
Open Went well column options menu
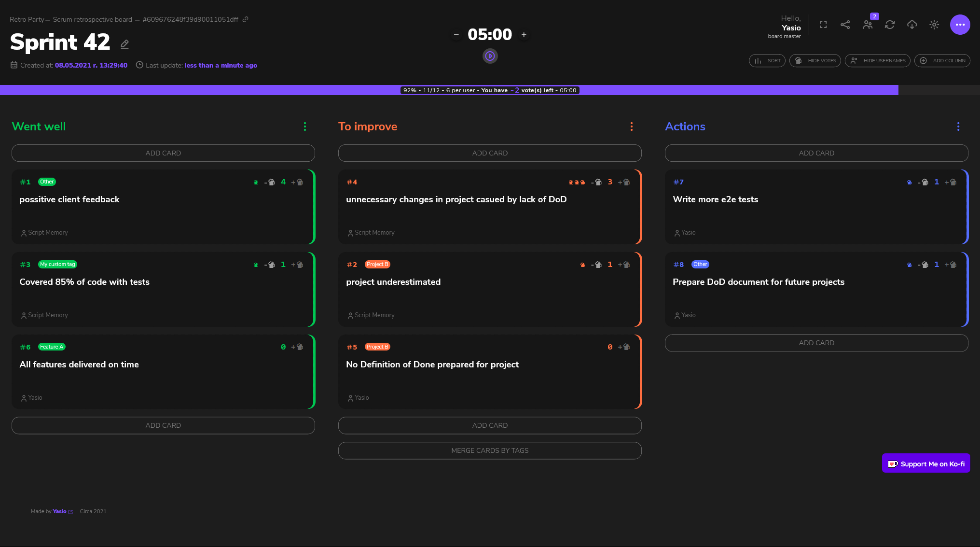pos(305,126)
